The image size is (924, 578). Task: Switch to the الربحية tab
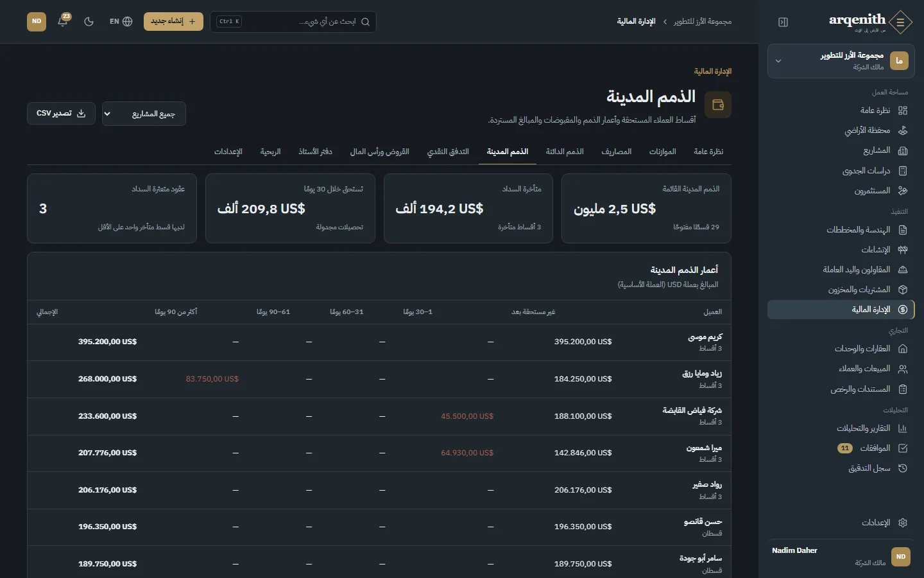(270, 152)
